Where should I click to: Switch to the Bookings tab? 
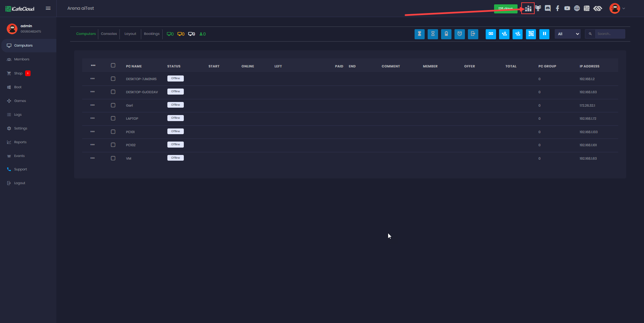tap(152, 34)
